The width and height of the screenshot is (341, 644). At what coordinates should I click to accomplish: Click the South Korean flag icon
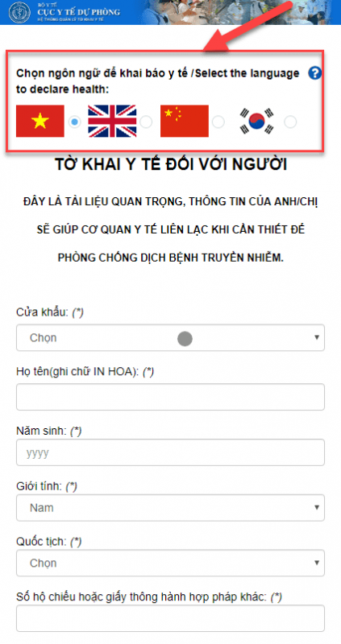pyautogui.click(x=256, y=122)
